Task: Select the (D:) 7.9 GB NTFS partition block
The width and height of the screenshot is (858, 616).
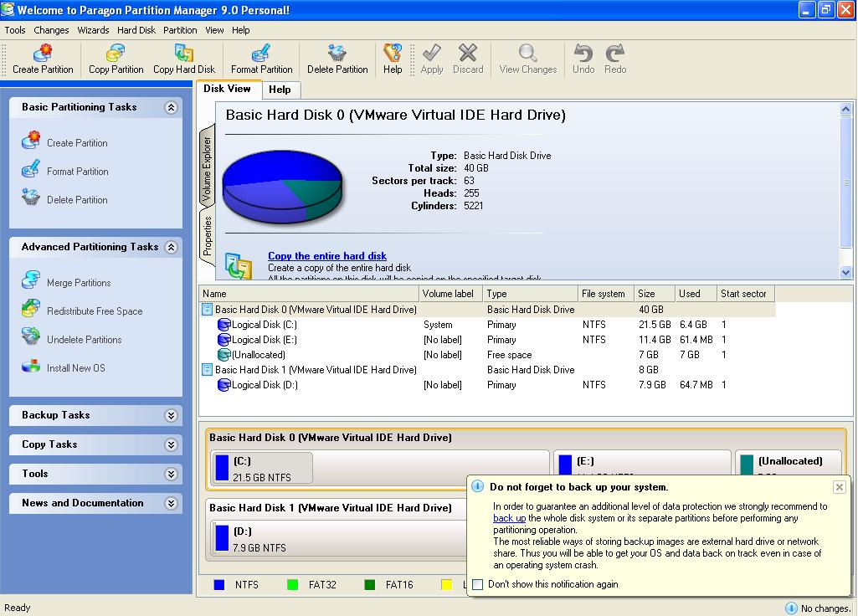Action: point(338,538)
